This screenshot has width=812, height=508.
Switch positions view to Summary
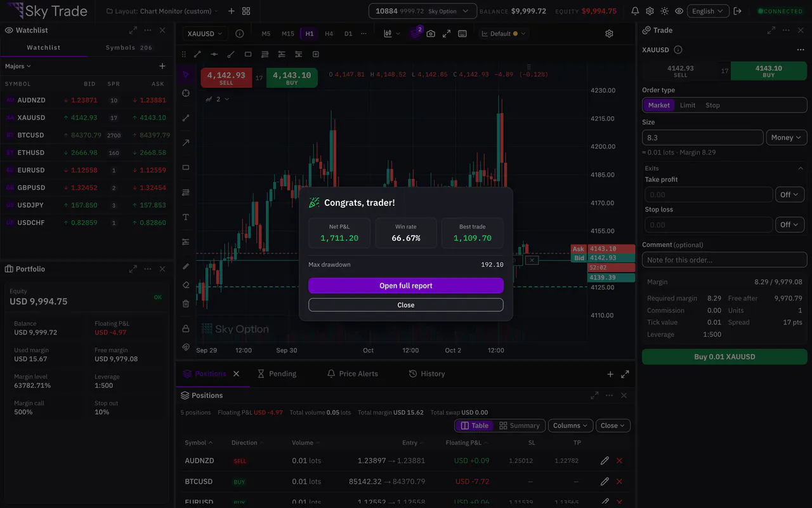point(520,425)
